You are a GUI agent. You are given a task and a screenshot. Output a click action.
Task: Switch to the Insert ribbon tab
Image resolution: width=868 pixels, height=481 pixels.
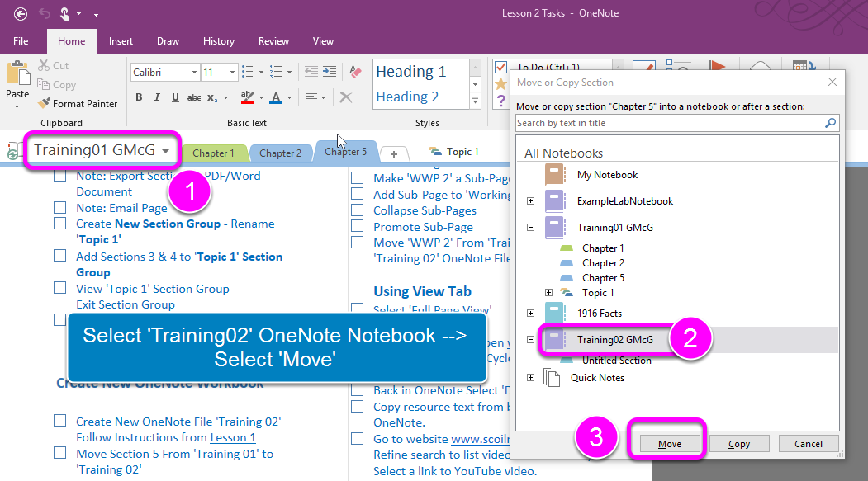(121, 41)
